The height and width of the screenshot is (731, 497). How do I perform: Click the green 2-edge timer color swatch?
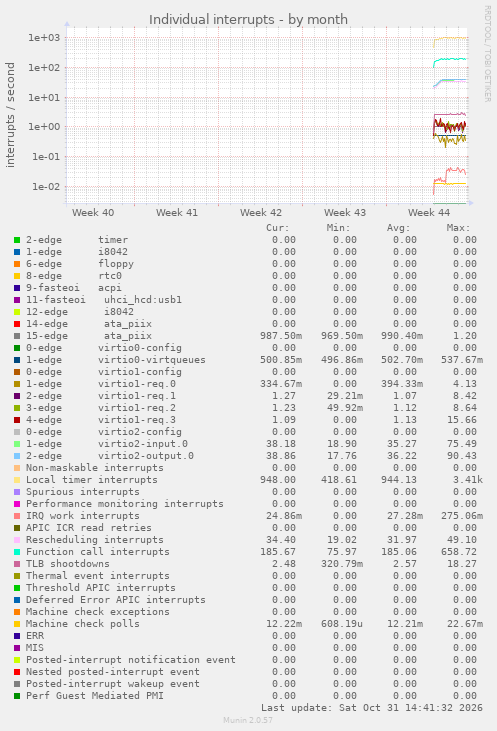(17, 240)
